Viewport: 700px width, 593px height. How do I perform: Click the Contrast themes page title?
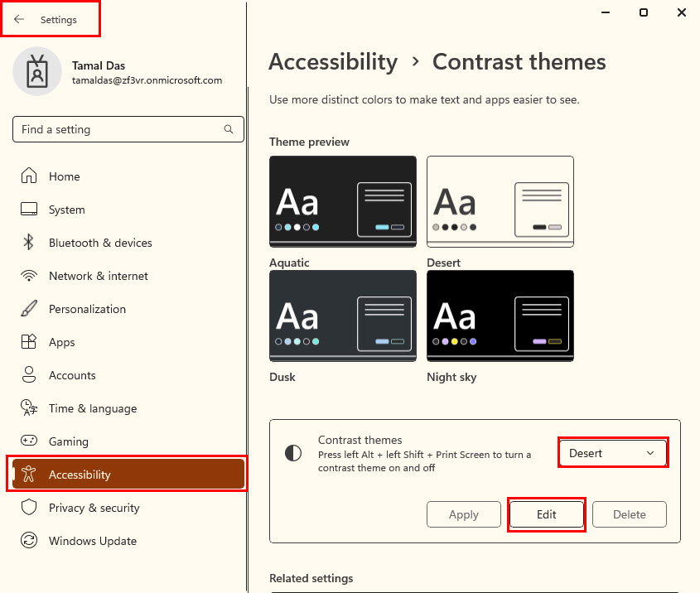(519, 61)
